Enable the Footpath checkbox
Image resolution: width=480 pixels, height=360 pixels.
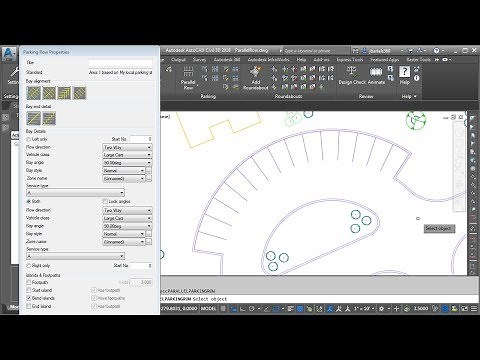[x=29, y=282]
